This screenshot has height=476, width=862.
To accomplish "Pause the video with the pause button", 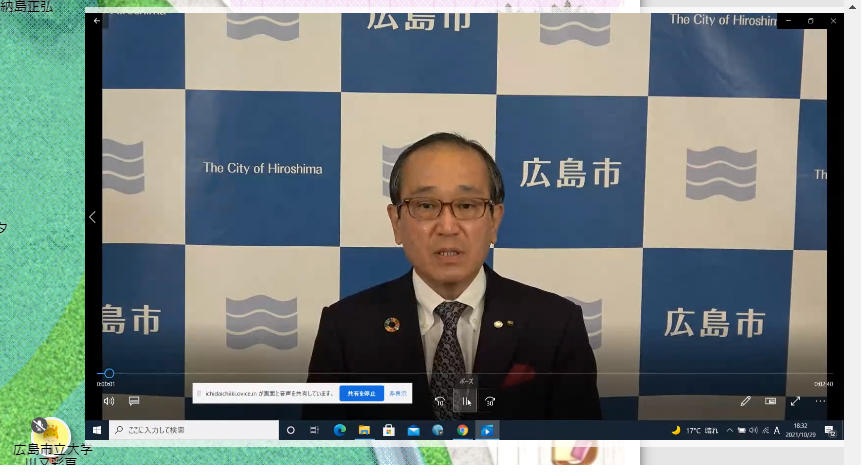I will (465, 401).
